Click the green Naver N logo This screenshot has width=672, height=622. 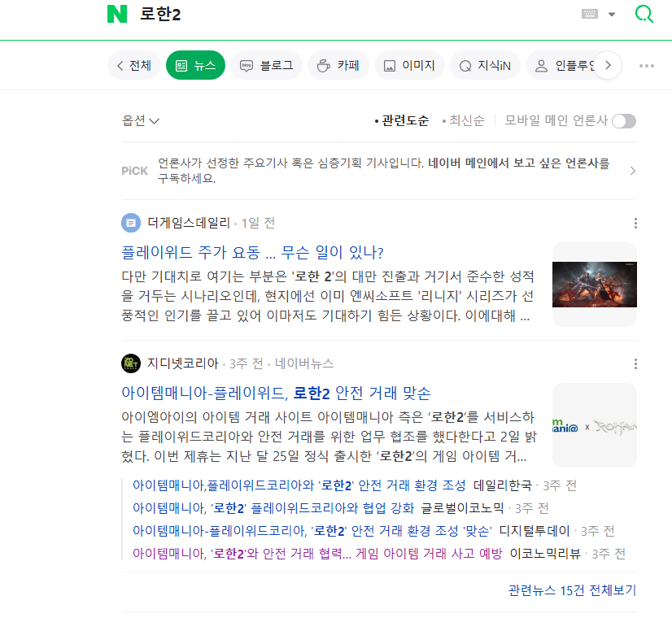[117, 15]
